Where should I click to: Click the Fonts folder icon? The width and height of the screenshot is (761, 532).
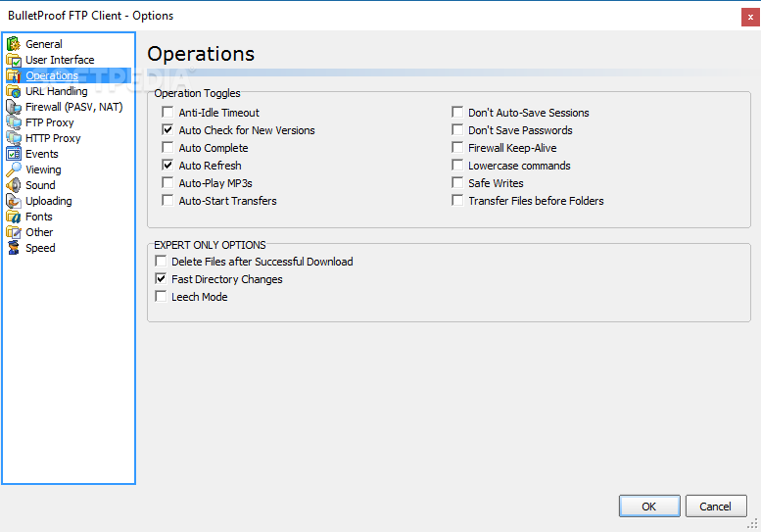14,217
